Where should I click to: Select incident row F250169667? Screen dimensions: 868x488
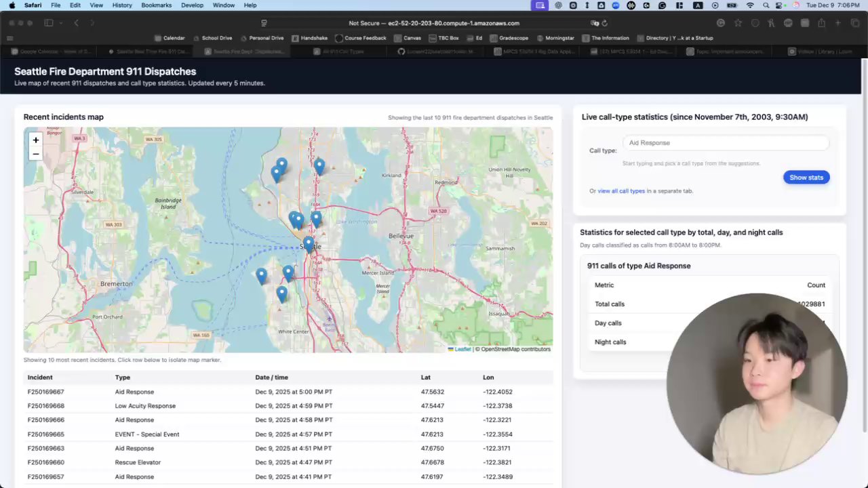(288, 392)
